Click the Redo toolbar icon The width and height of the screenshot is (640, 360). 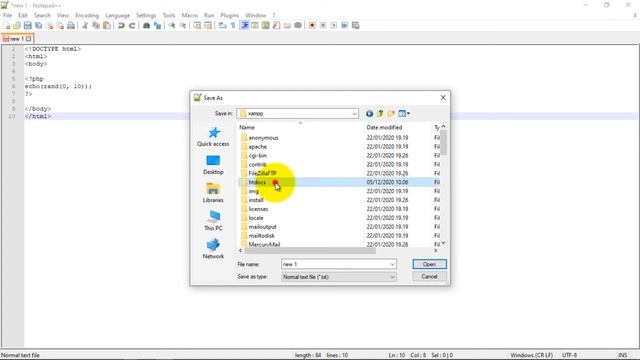coord(132,25)
